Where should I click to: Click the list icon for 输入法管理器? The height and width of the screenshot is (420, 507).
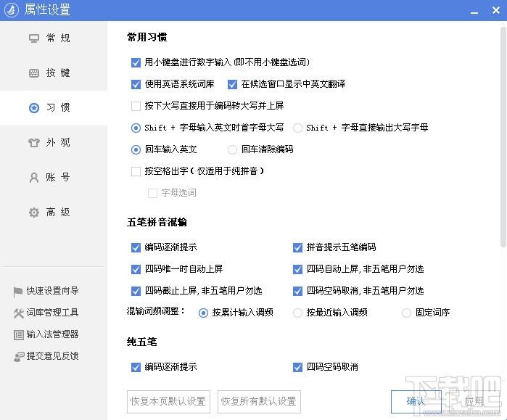[x=18, y=334]
